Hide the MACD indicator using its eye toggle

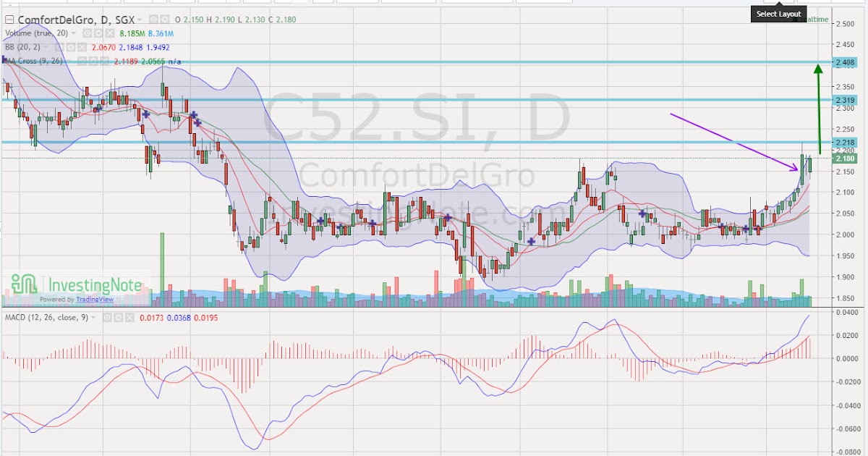pos(107,318)
